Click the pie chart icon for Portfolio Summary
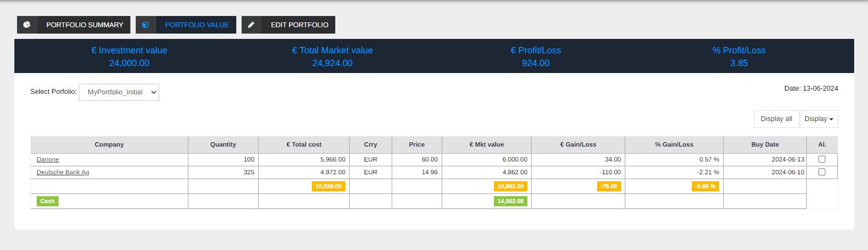This screenshot has width=868, height=250. point(27,25)
